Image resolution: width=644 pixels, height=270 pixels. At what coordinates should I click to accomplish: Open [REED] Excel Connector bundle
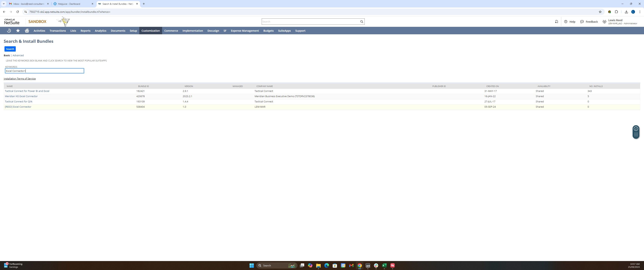18,107
